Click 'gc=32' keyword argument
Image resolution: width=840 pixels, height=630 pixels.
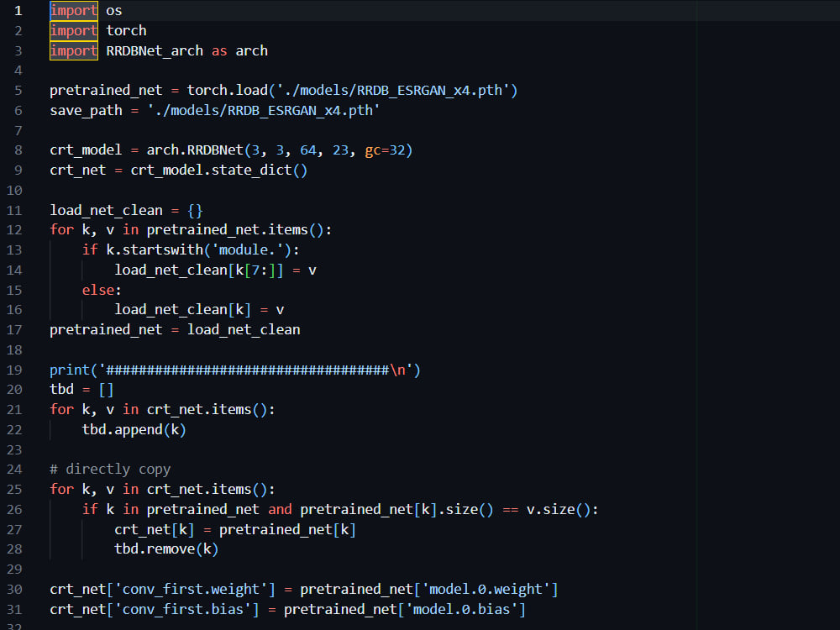385,150
